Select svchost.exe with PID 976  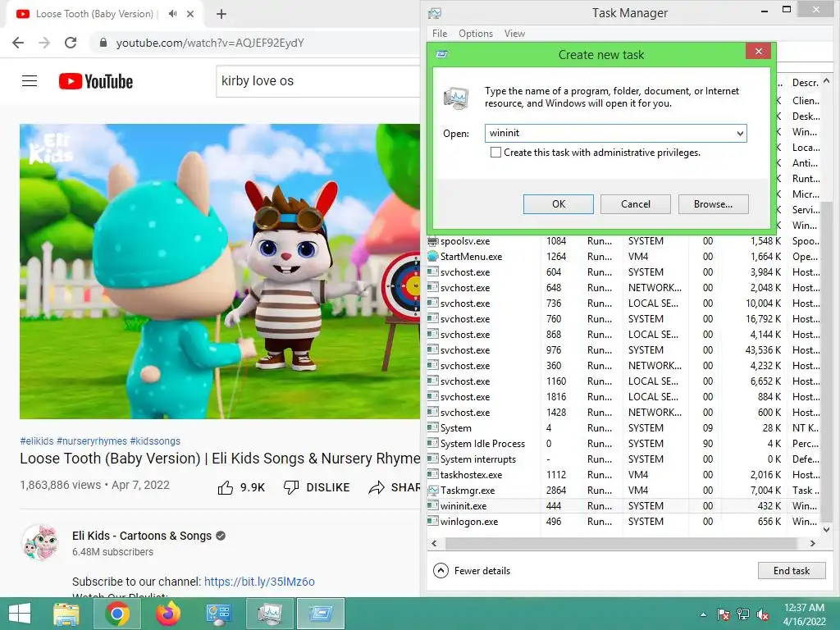tap(623, 350)
